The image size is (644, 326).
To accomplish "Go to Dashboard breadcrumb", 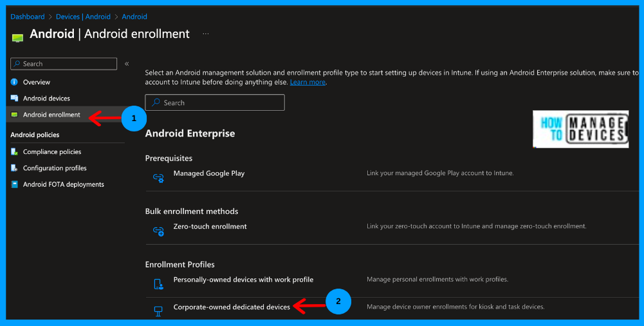I will click(x=28, y=17).
